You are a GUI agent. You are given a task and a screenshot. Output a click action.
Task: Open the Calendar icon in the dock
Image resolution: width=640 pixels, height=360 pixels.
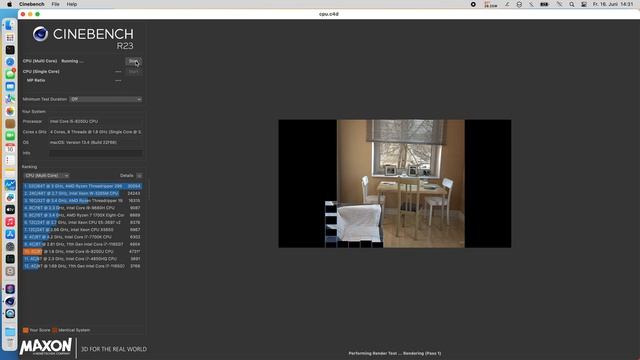[10, 148]
